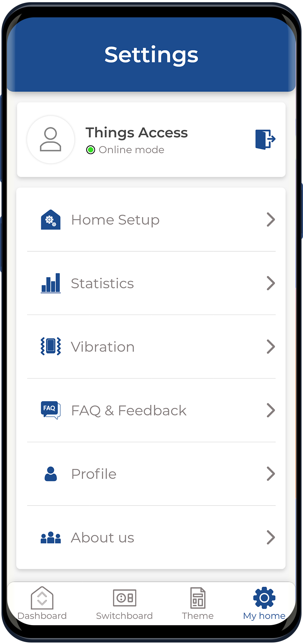Expand the Profile row chevron

[x=271, y=474]
